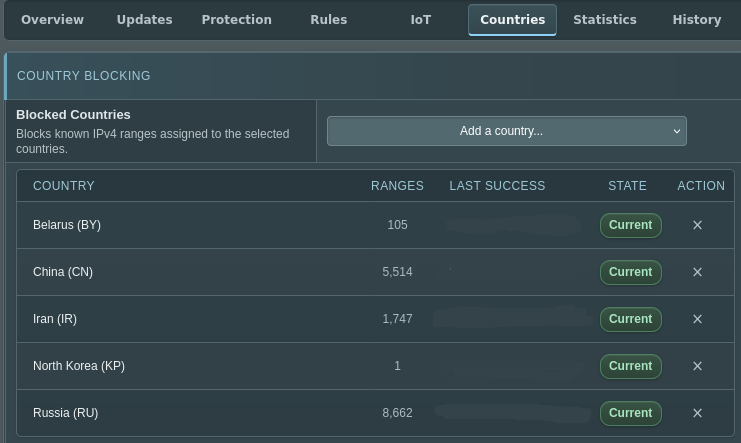Delete Russia (RU) row using X icon
Screen dimensions: 741x443
coord(697,413)
